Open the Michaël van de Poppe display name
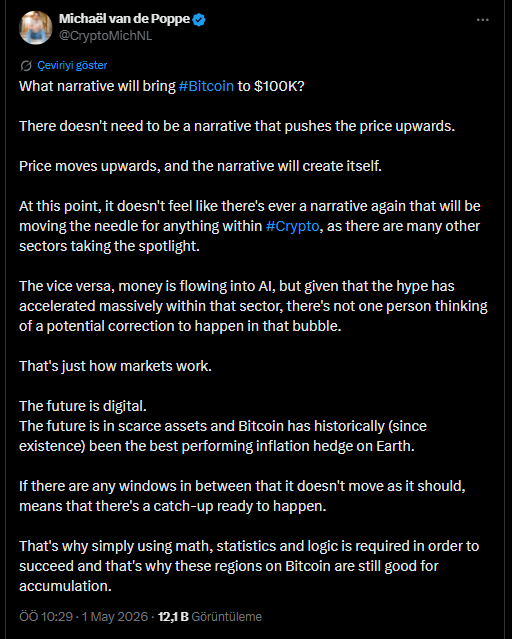The image size is (512, 639). pyautogui.click(x=124, y=19)
